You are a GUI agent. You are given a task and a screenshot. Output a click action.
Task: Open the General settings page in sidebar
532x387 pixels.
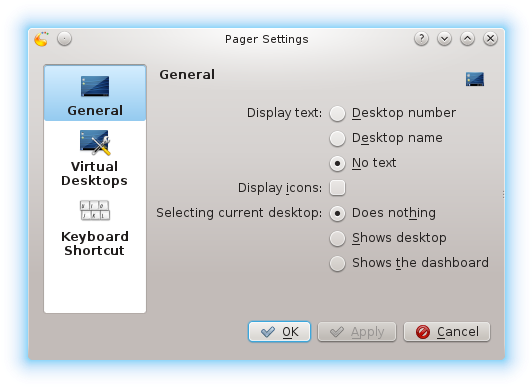point(95,93)
